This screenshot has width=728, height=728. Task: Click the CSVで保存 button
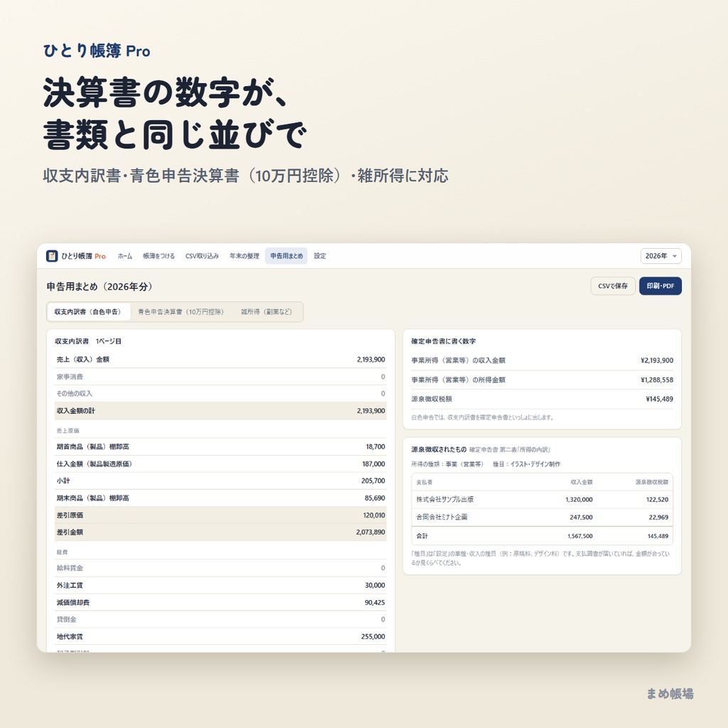[x=613, y=286]
